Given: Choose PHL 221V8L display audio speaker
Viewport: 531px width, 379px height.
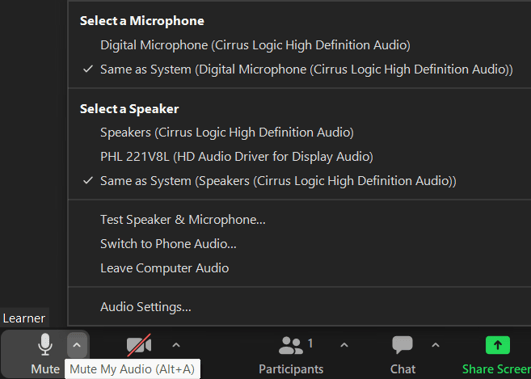Looking at the screenshot, I should (236, 157).
